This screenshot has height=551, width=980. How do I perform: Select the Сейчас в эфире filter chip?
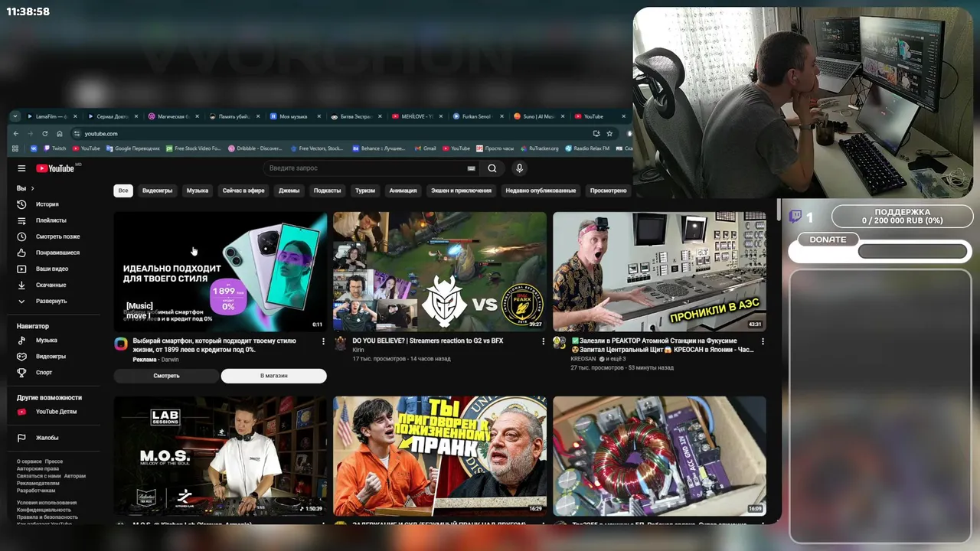click(243, 191)
